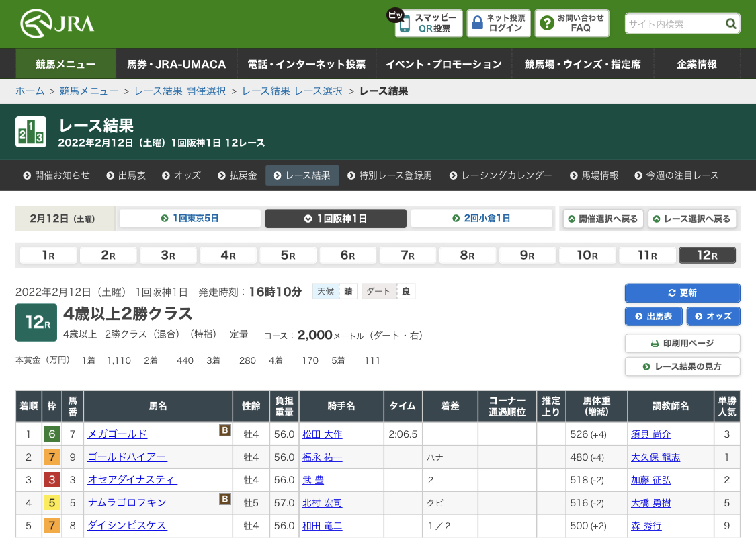Open Smappy QR voting
Viewport: 756px width, 548px height.
click(x=429, y=24)
